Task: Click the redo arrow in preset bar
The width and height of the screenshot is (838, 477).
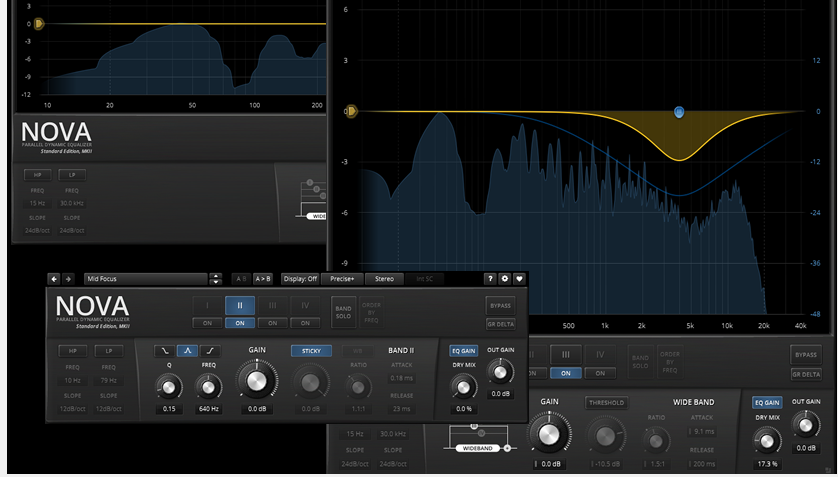Action: coord(68,279)
